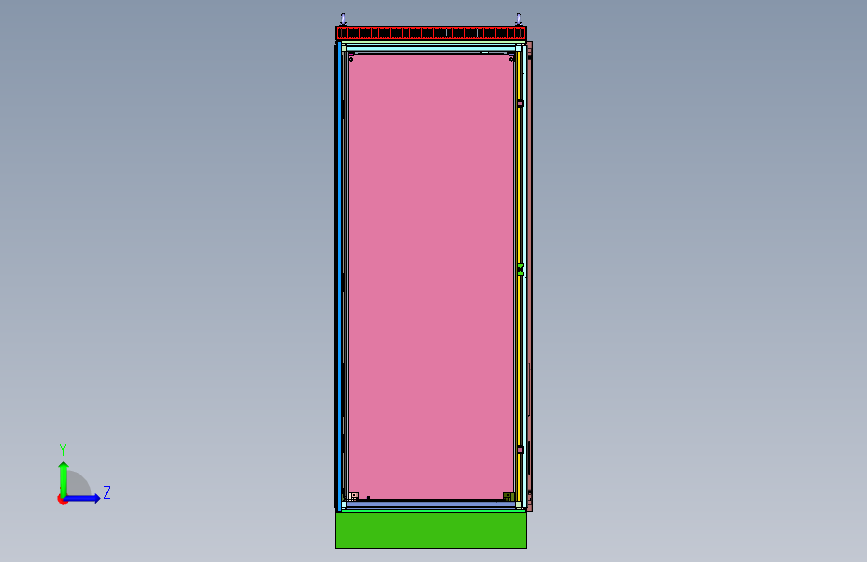The height and width of the screenshot is (562, 867).
Task: Select the yellow vertical rail beside the panel
Action: coord(519,277)
